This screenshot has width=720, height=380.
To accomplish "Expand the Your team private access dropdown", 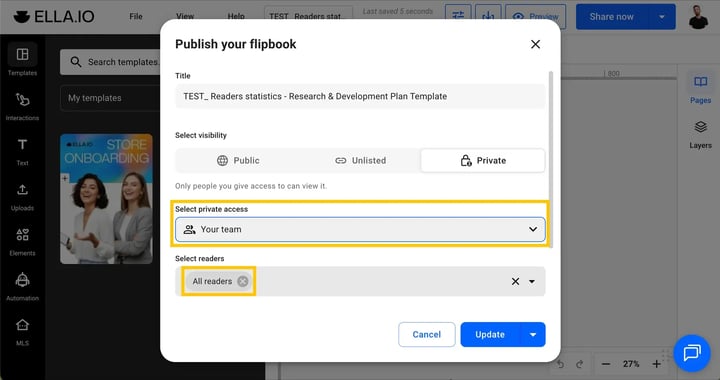I will pos(360,229).
